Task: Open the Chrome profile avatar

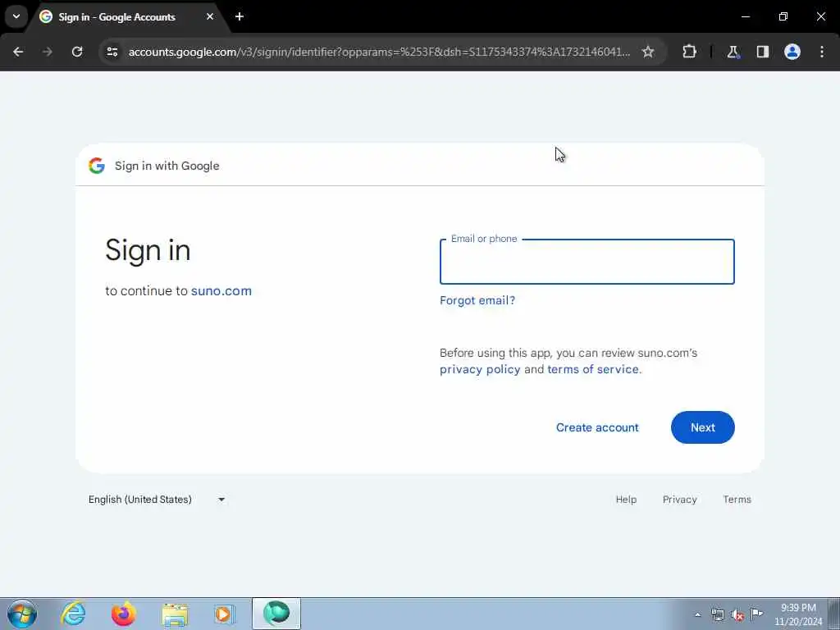Action: tap(792, 52)
